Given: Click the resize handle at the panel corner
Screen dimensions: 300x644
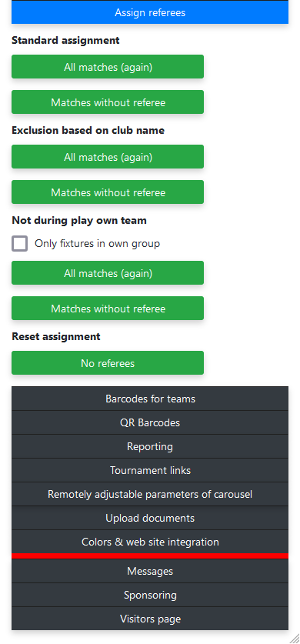Looking at the screenshot, I should coord(295,639).
